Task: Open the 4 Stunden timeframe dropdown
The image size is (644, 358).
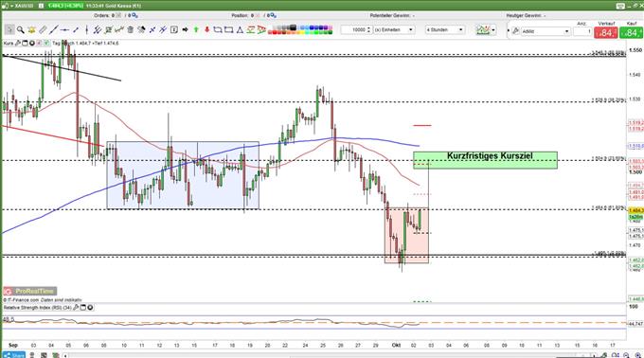Action: coord(445,30)
